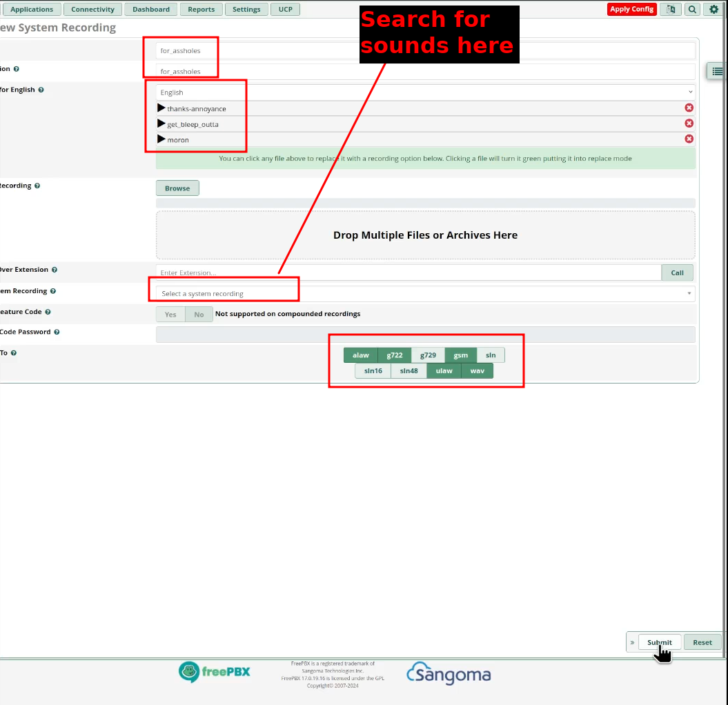728x705 pixels.
Task: Toggle alaw conversion format
Action: [x=361, y=355]
